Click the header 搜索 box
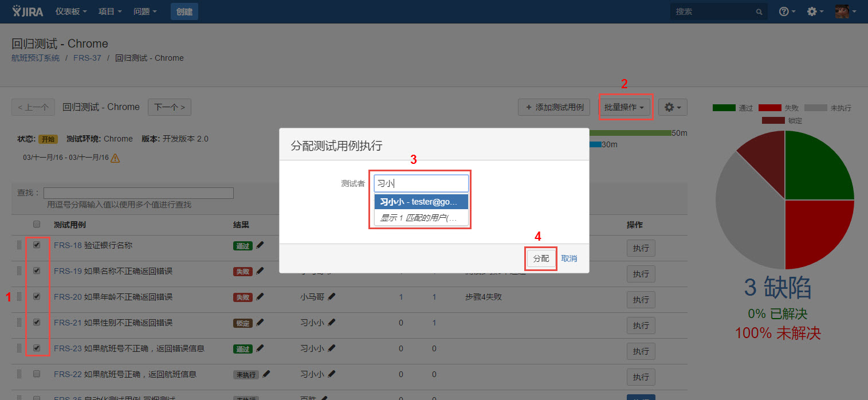868x400 pixels. [719, 11]
